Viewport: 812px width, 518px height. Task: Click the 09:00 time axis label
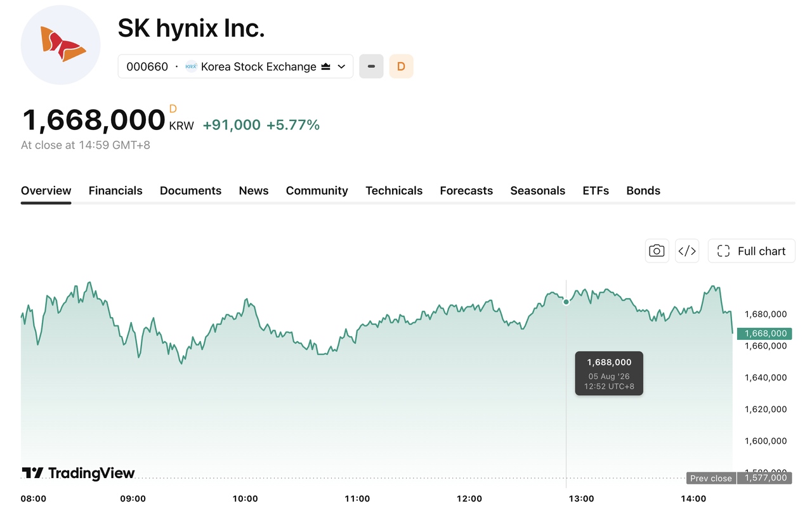pyautogui.click(x=133, y=498)
